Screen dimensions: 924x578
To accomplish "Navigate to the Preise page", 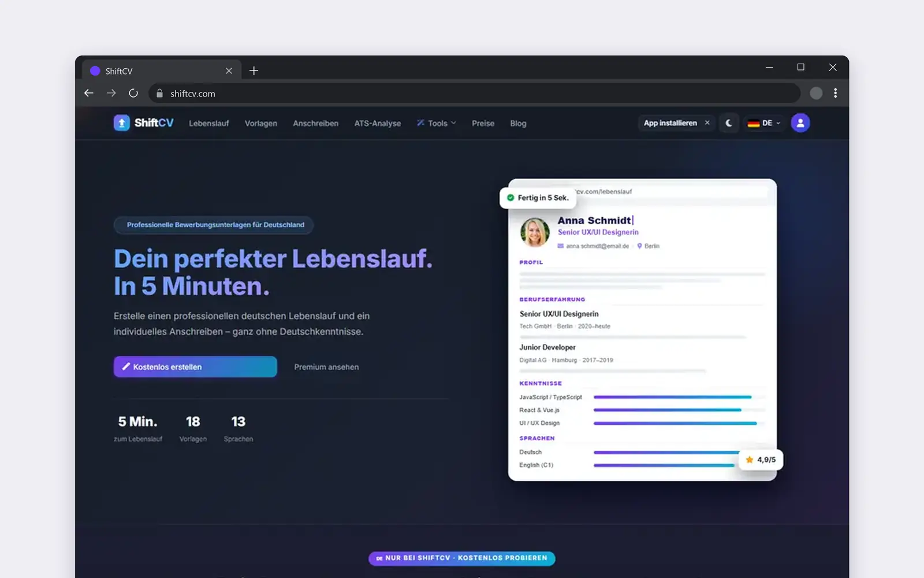I will click(x=483, y=123).
